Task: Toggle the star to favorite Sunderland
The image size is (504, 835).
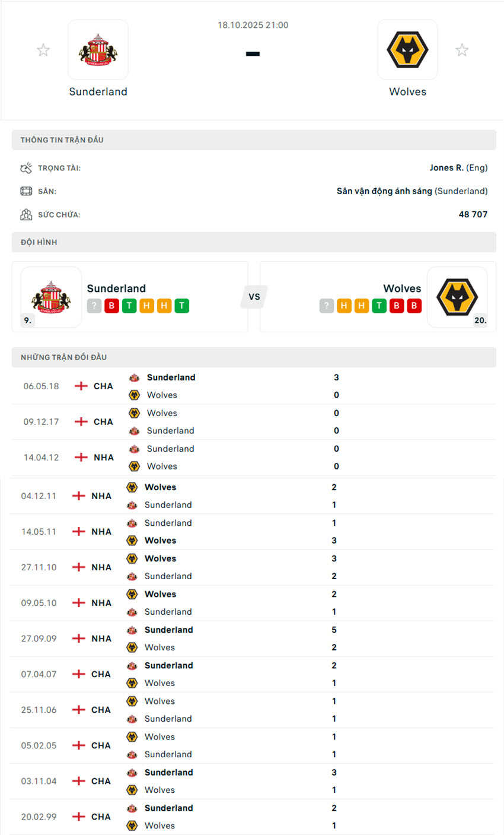Action: [43, 50]
